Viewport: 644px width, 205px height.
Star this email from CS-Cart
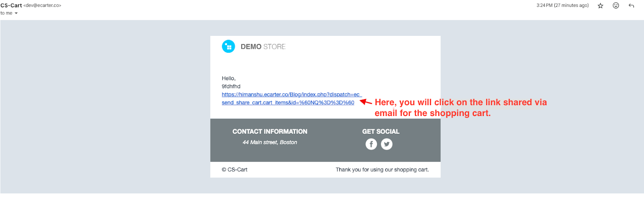[x=600, y=6]
